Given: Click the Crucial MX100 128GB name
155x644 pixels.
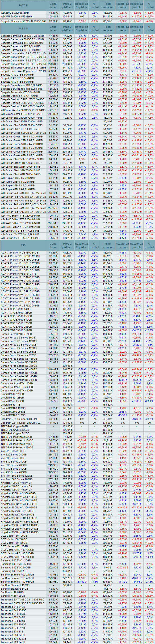Looking at the screenshot, I should 13,408.
